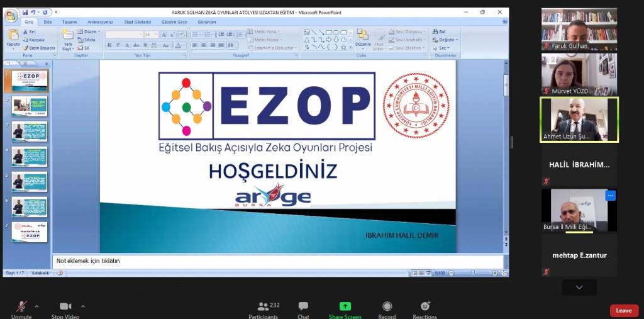Center text in Paragraf group
The image size is (644, 319).
(204, 45)
